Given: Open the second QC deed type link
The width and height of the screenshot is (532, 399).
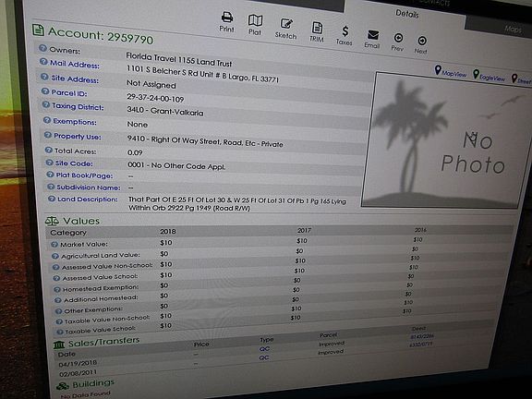Looking at the screenshot, I should [264, 357].
